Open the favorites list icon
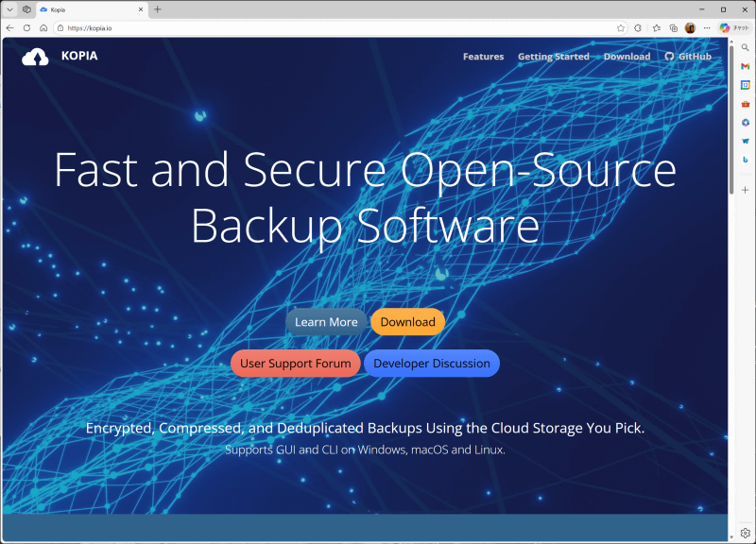 coord(656,28)
